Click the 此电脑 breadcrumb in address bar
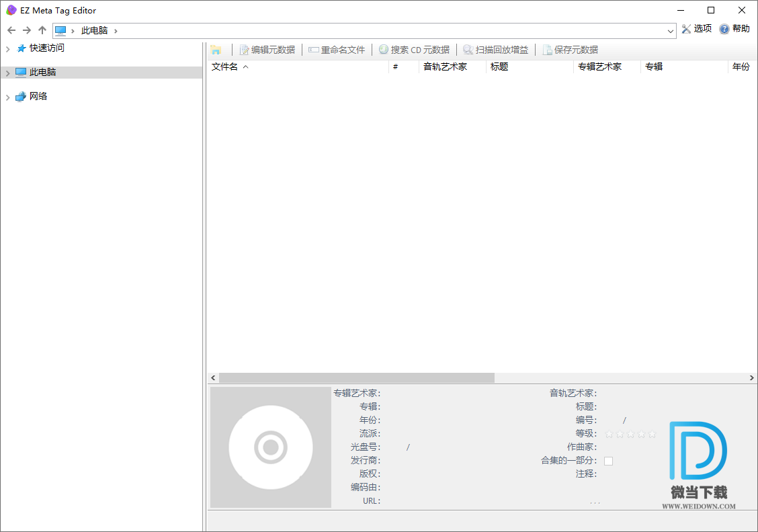Viewport: 758px width, 532px height. pos(94,30)
